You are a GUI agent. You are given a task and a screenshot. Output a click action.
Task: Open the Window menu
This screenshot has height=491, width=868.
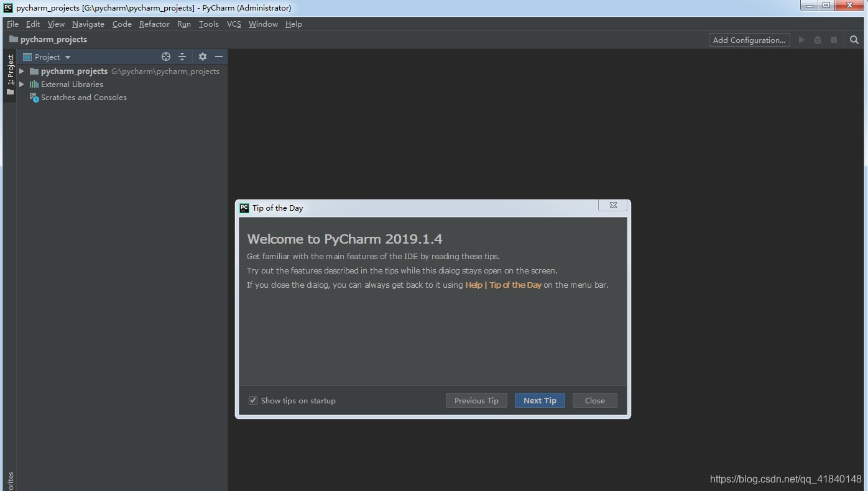tap(263, 24)
